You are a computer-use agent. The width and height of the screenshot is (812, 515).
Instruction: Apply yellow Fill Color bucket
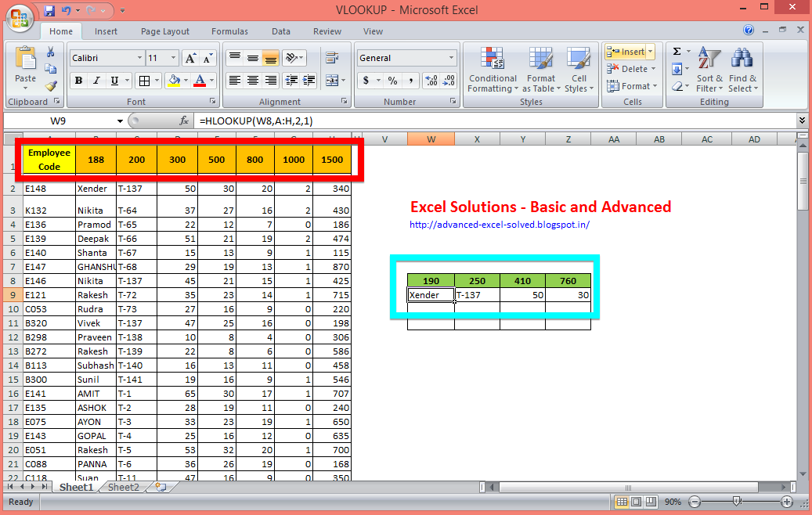174,81
